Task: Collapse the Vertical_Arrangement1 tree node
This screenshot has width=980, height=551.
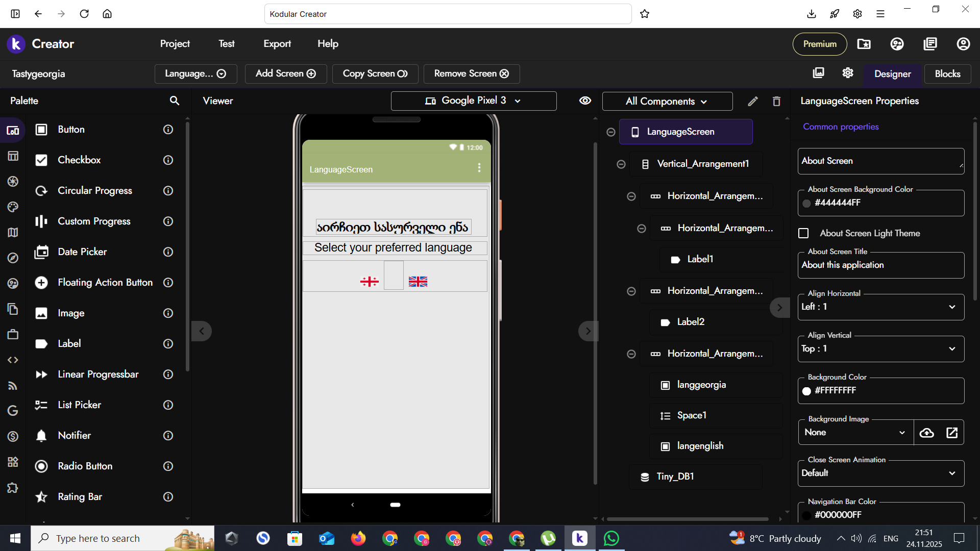Action: coord(621,164)
